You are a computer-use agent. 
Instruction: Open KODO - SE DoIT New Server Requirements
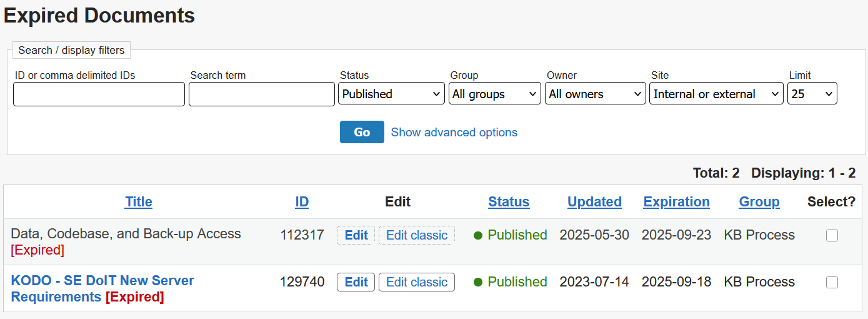(102, 281)
